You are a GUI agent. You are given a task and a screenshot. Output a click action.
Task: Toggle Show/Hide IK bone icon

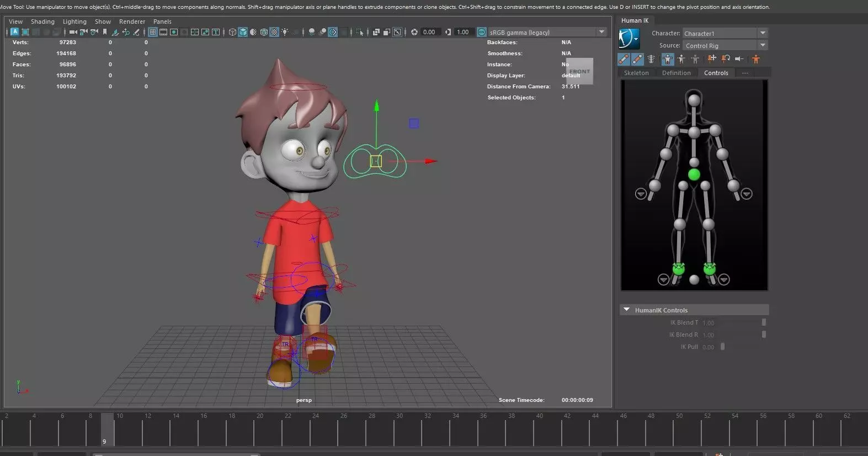pos(624,59)
